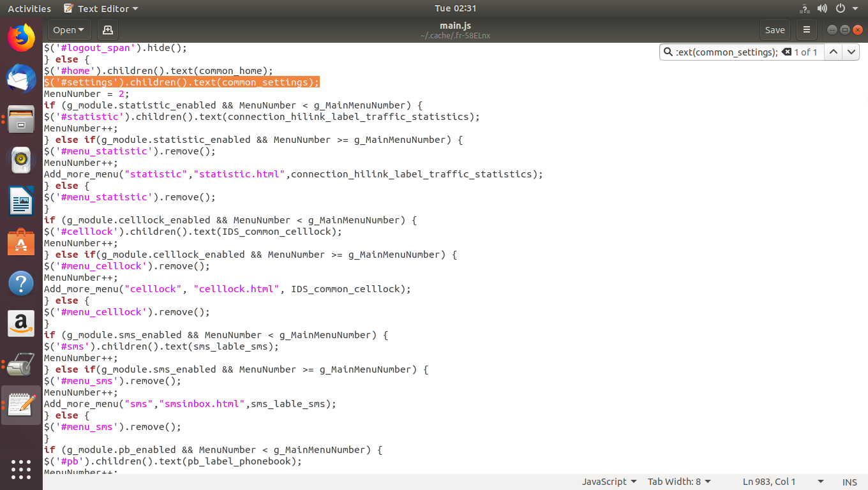Click the '#pb' phonebook text line
The width and height of the screenshot is (868, 490).
click(172, 461)
